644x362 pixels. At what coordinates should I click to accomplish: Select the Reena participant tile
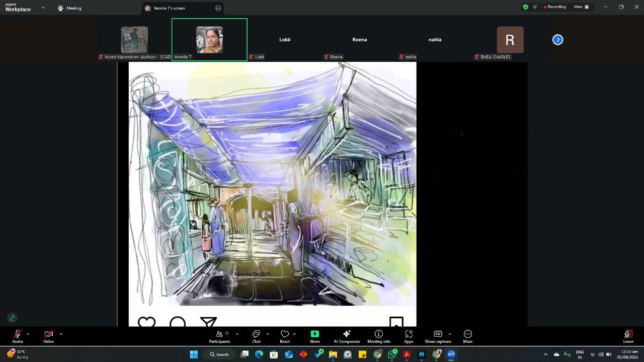(360, 40)
